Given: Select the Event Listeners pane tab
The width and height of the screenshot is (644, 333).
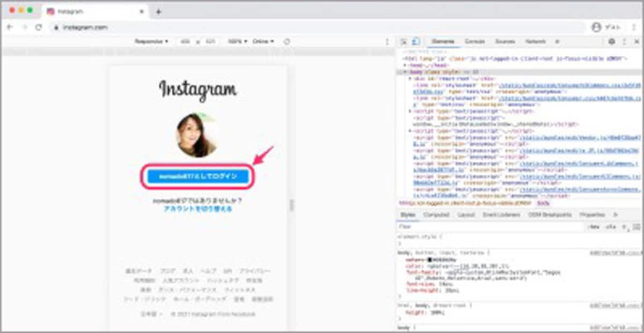Looking at the screenshot, I should coord(501,214).
